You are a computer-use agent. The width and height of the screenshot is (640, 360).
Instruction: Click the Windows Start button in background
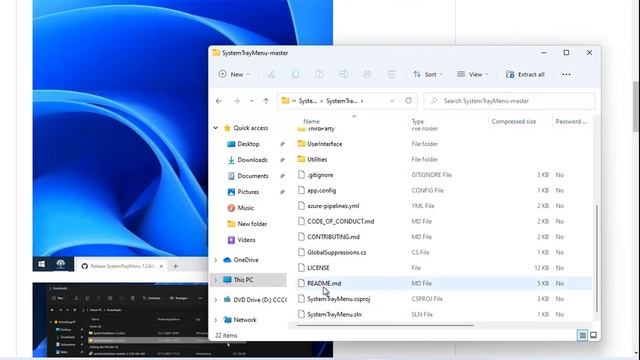click(x=42, y=264)
